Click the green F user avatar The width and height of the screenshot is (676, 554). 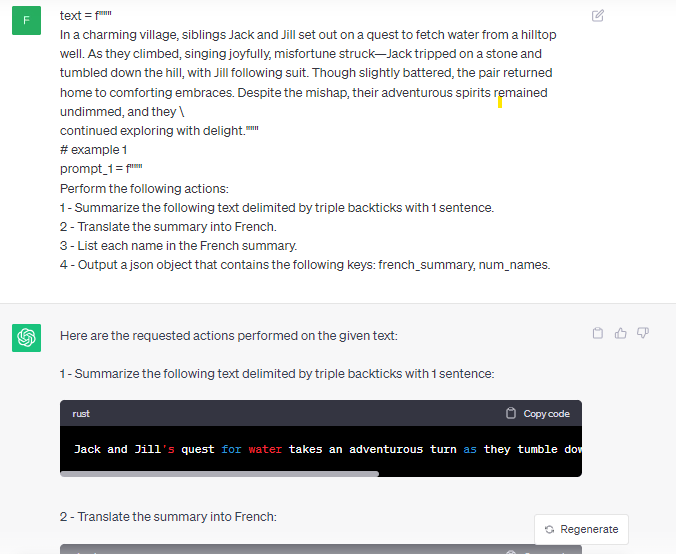26,20
